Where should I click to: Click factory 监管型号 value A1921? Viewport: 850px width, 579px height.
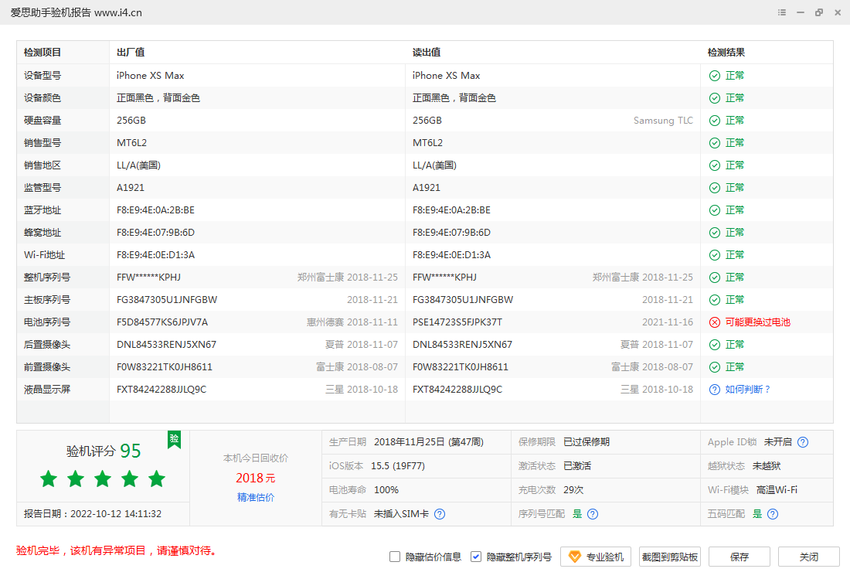[x=130, y=188]
